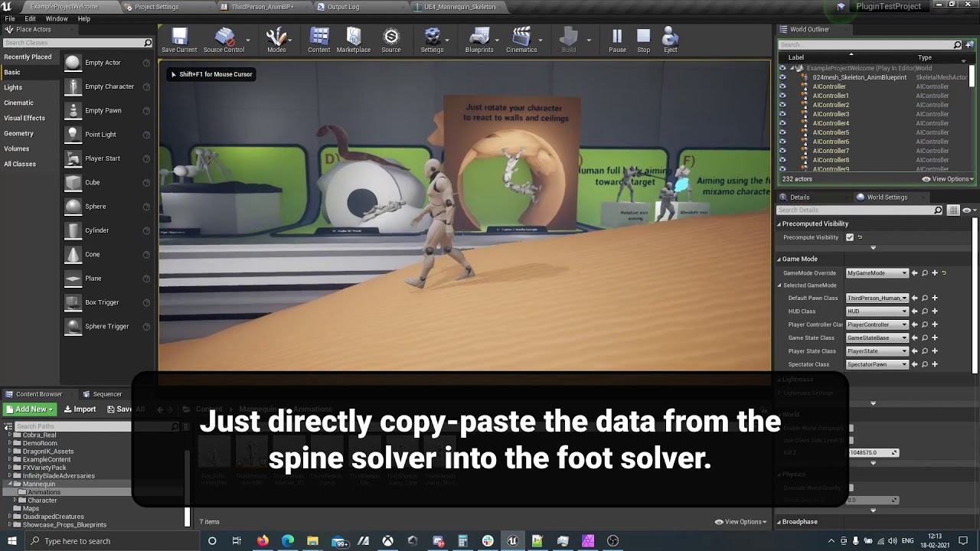980x551 pixels.
Task: Select the Cube shape actor
Action: [x=107, y=182]
